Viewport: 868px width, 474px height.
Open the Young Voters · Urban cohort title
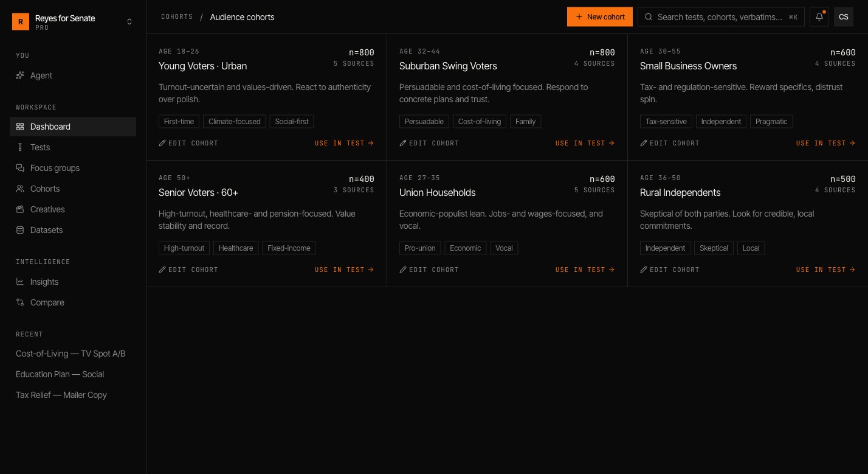[203, 66]
